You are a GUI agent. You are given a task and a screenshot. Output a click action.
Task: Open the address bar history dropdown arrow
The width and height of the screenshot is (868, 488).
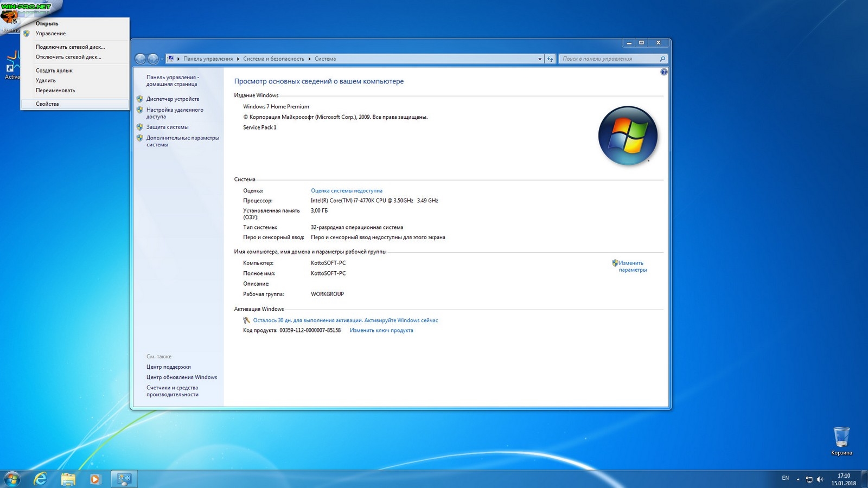[x=540, y=59]
